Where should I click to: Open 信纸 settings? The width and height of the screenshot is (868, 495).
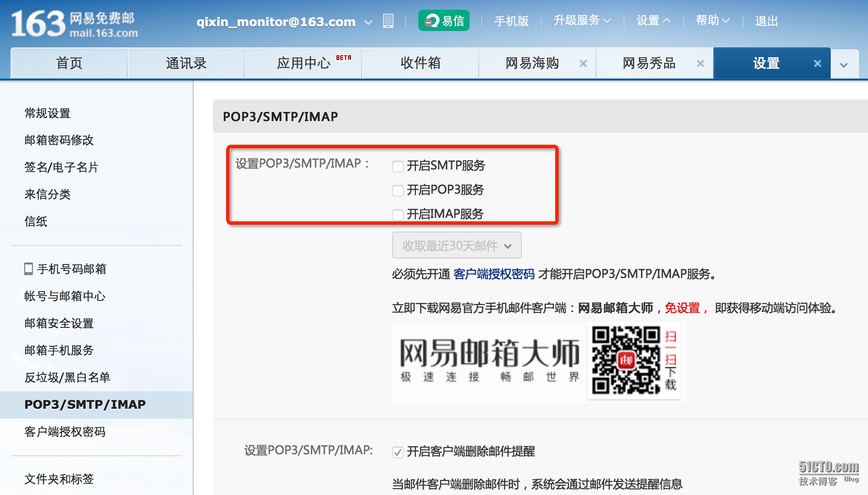[36, 222]
